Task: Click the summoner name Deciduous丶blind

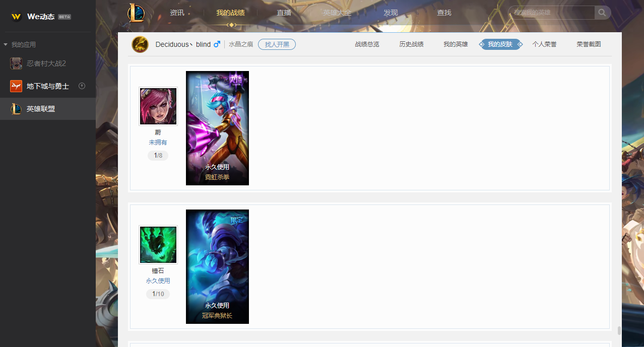Action: [183, 44]
